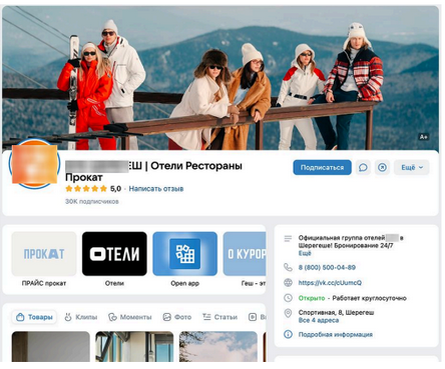Click Написать отзыв link

pos(156,189)
